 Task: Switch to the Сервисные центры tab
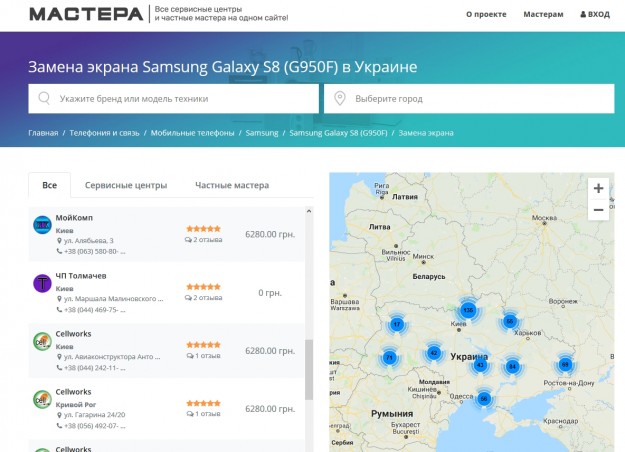click(x=126, y=185)
